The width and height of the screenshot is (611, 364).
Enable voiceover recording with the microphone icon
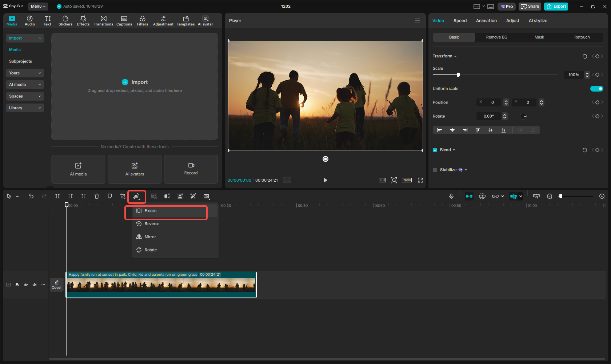451,196
